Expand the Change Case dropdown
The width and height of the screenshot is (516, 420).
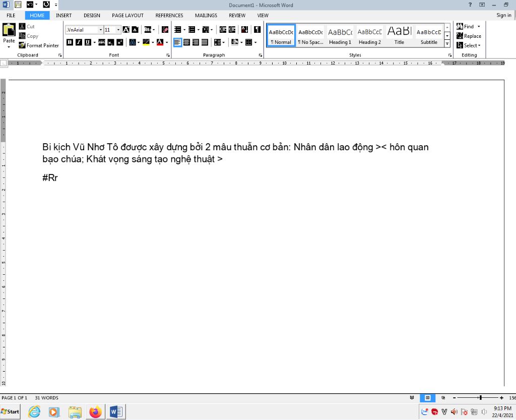coord(154,30)
